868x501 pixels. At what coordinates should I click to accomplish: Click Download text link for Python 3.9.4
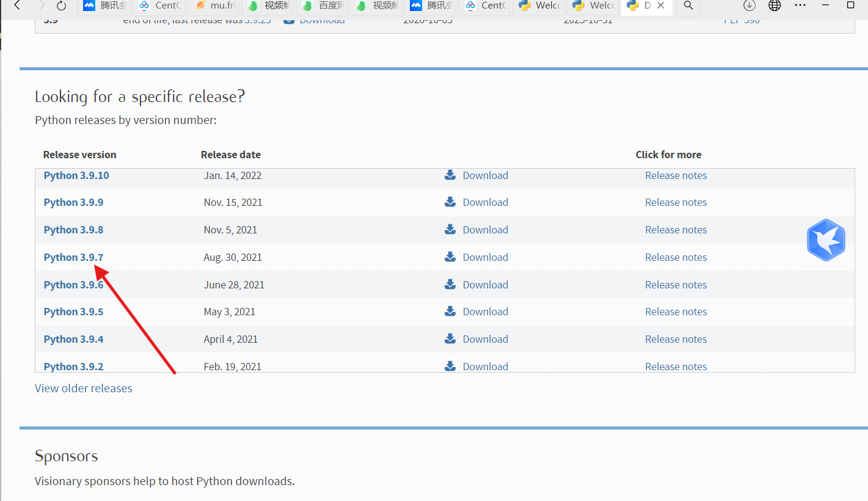pos(486,339)
